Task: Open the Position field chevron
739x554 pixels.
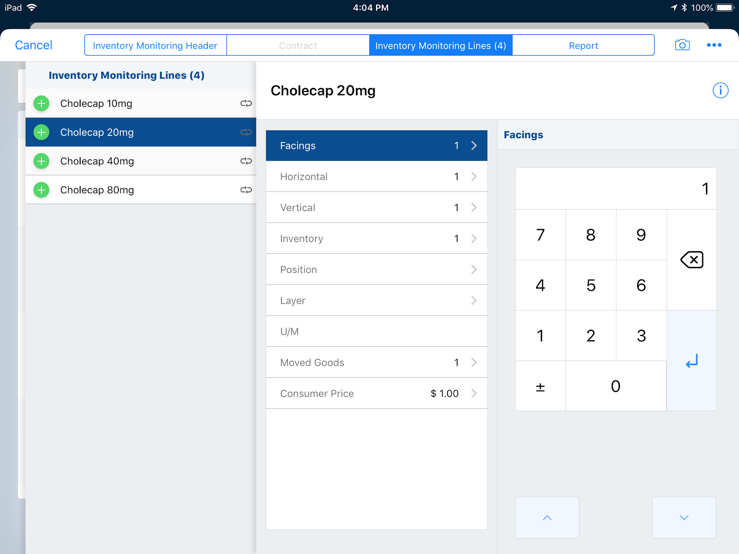Action: click(473, 270)
